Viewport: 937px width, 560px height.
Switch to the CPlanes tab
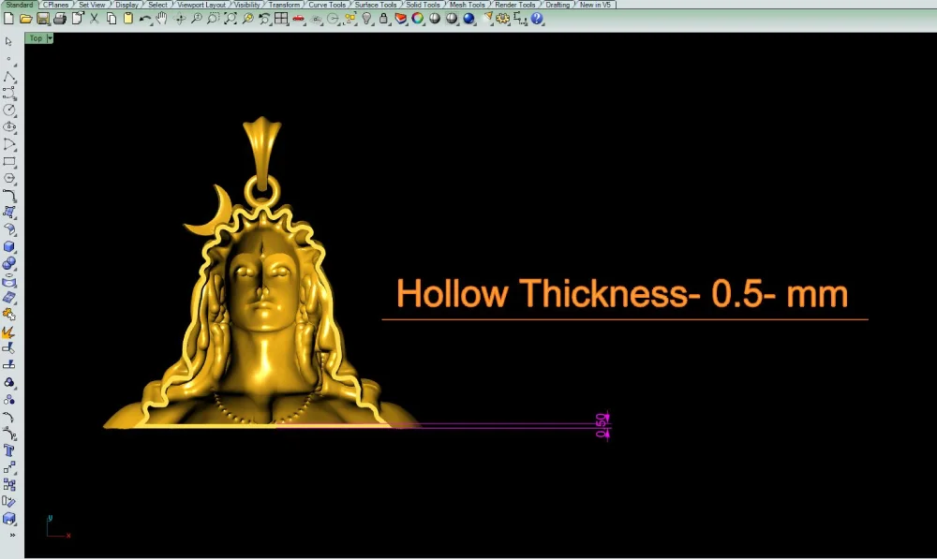coord(55,4)
